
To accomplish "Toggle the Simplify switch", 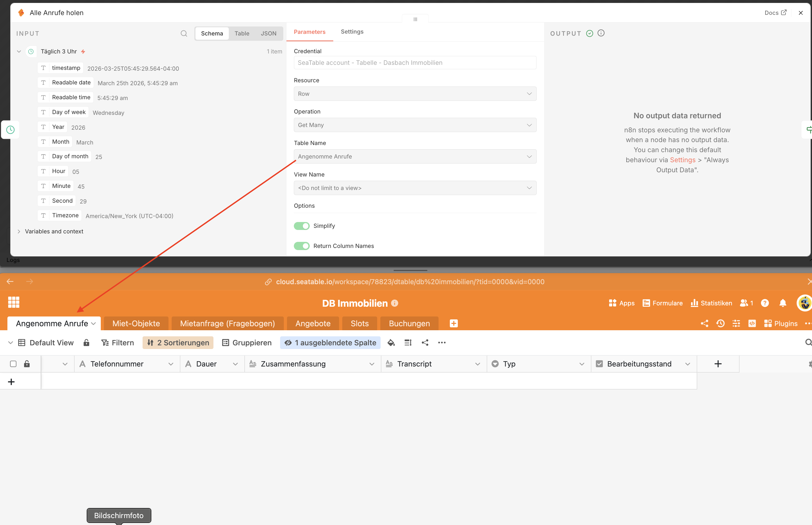I will (302, 226).
